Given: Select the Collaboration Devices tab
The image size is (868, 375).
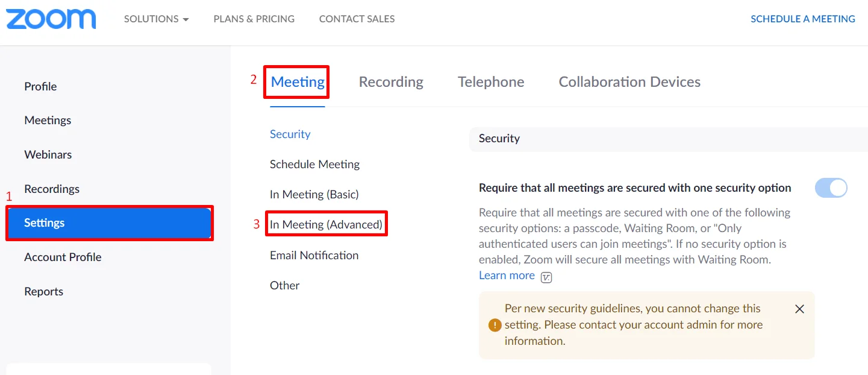Looking at the screenshot, I should coord(629,82).
